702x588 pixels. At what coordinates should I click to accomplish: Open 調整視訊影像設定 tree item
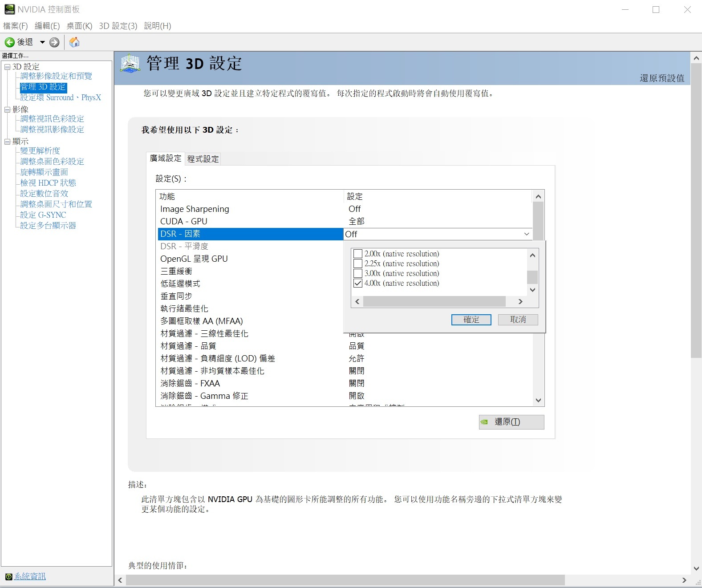[52, 130]
